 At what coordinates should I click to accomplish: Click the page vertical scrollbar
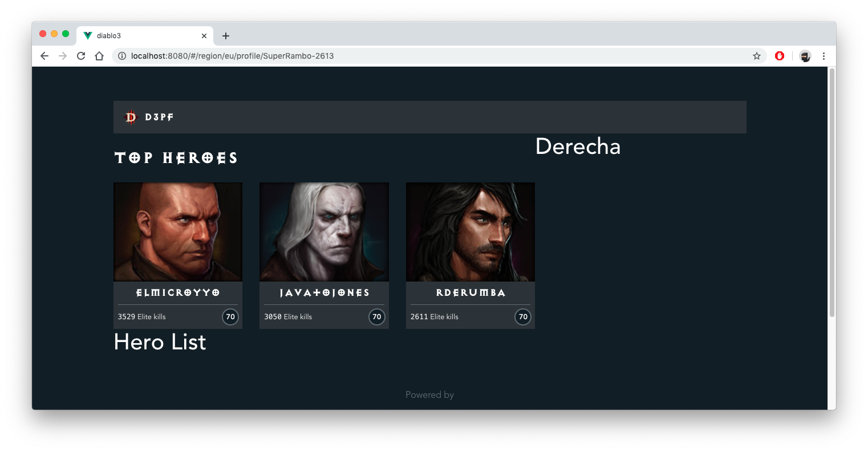pyautogui.click(x=832, y=193)
